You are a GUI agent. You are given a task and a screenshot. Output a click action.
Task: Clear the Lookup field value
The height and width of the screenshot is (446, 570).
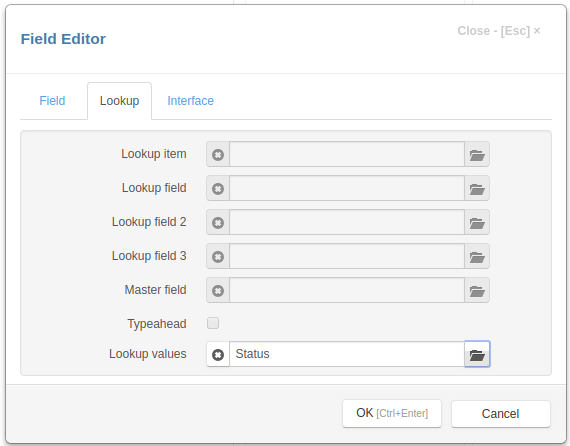click(x=218, y=188)
